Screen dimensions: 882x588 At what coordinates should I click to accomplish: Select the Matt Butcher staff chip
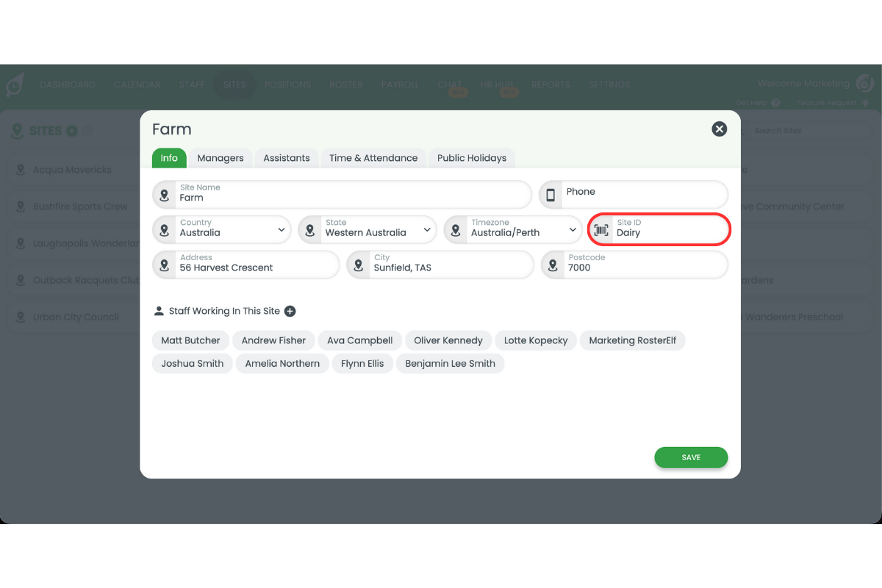190,340
